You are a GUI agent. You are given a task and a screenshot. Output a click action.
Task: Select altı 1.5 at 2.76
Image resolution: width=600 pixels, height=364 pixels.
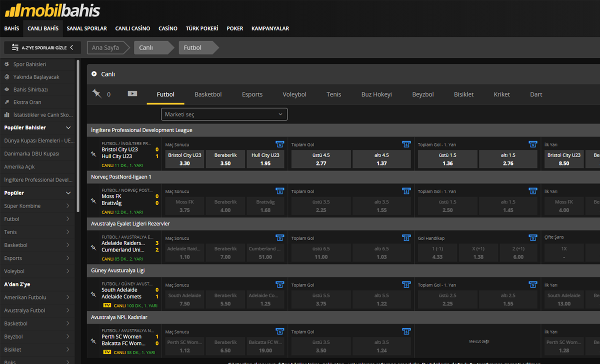click(x=508, y=159)
